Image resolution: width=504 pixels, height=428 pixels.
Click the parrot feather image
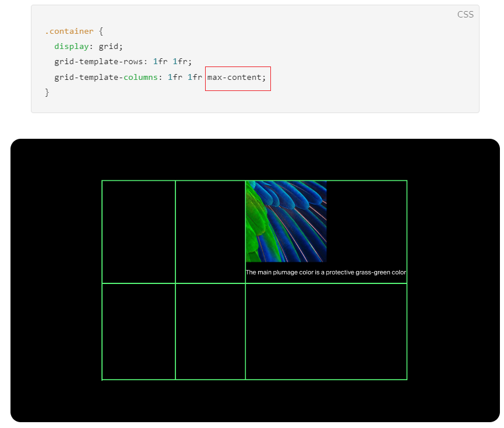click(x=286, y=221)
